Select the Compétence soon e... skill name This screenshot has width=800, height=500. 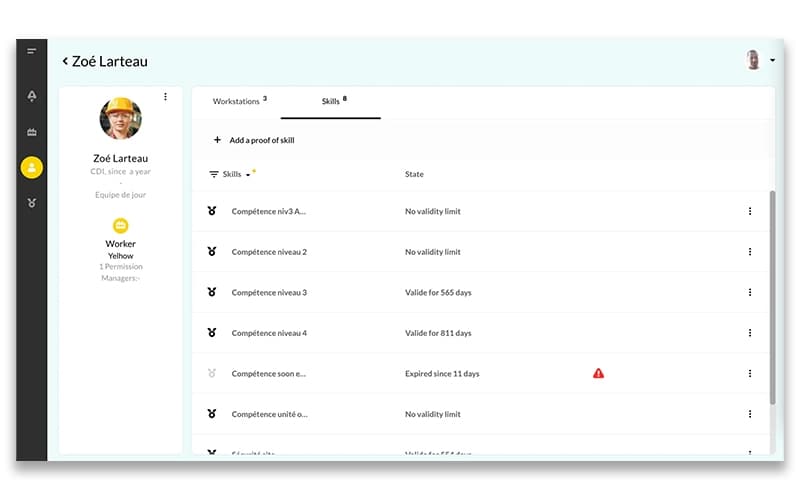coord(269,373)
